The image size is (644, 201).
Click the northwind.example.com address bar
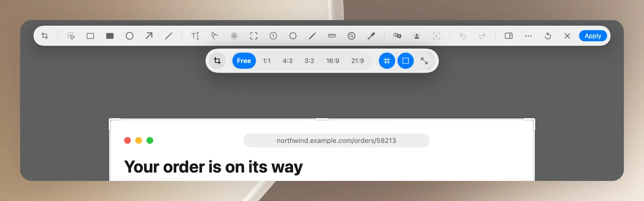click(x=336, y=140)
